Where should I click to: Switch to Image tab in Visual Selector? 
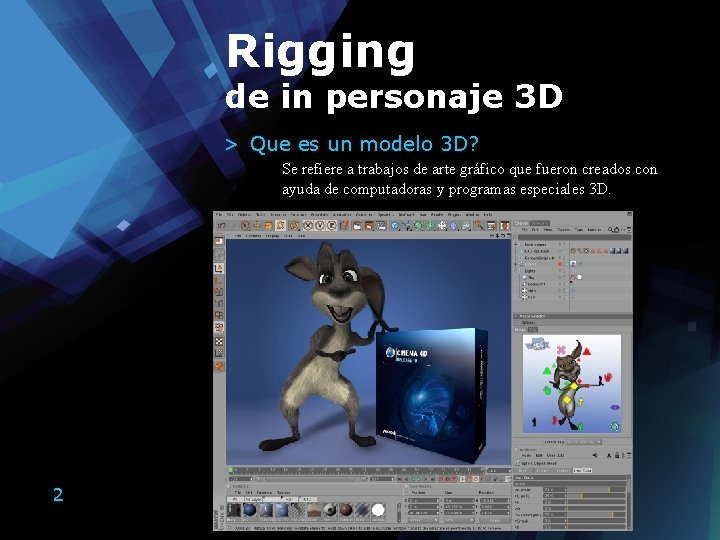tap(520, 330)
